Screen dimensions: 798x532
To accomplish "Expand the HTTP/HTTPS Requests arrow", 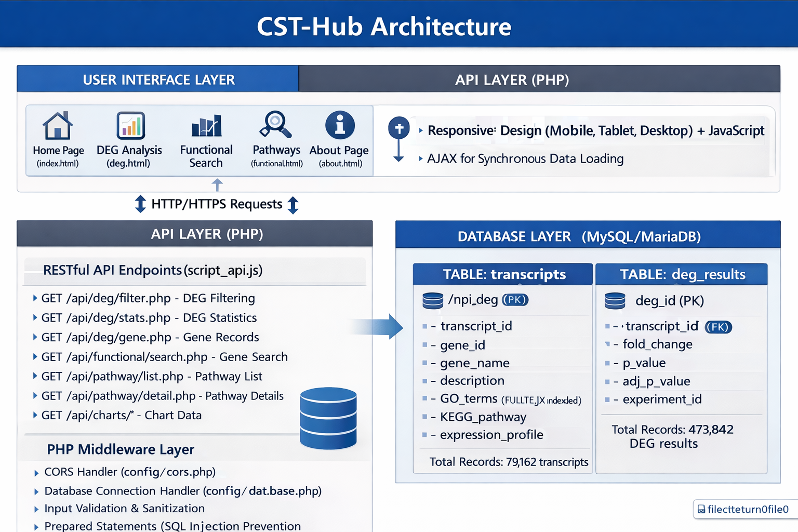I will pos(217,204).
